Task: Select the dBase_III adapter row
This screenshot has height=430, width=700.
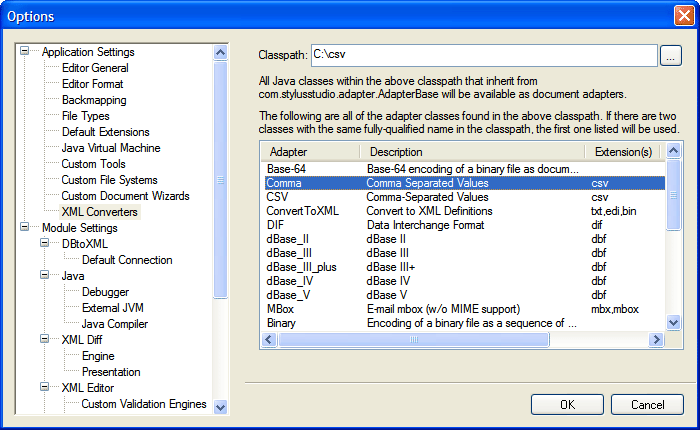Action: (463, 253)
